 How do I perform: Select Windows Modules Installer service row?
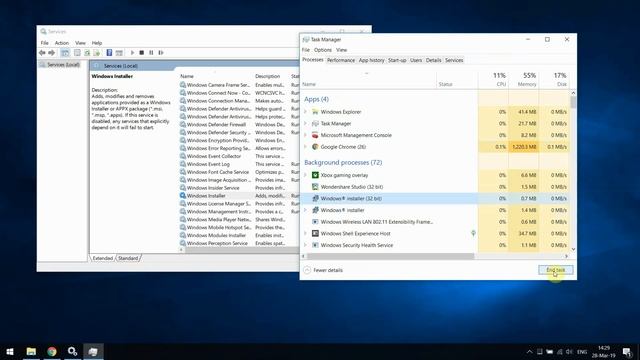(239, 235)
